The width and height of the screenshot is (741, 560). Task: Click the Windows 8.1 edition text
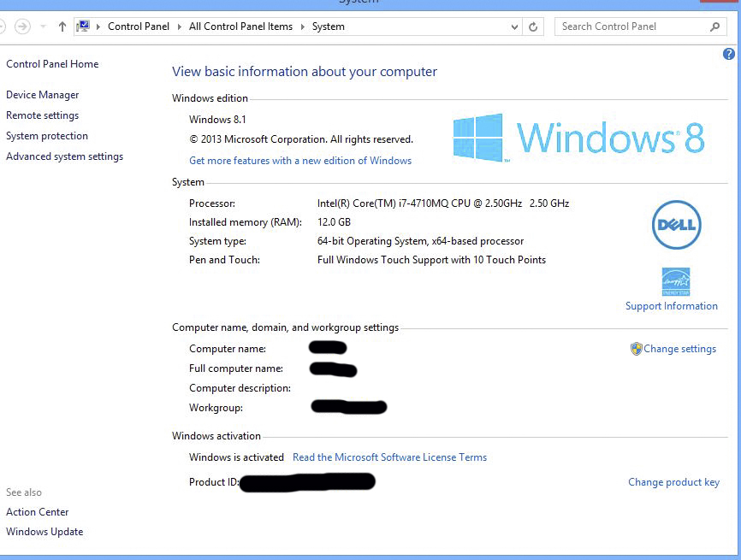coord(217,120)
